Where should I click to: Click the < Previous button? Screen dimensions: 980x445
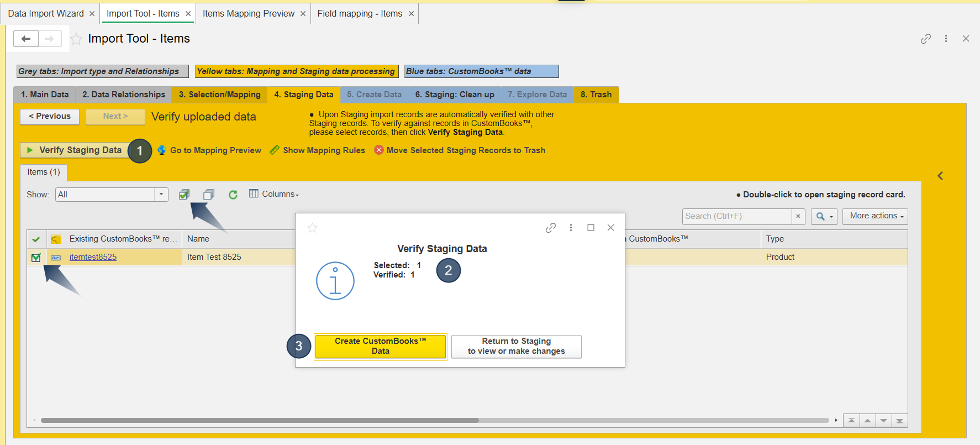[50, 117]
